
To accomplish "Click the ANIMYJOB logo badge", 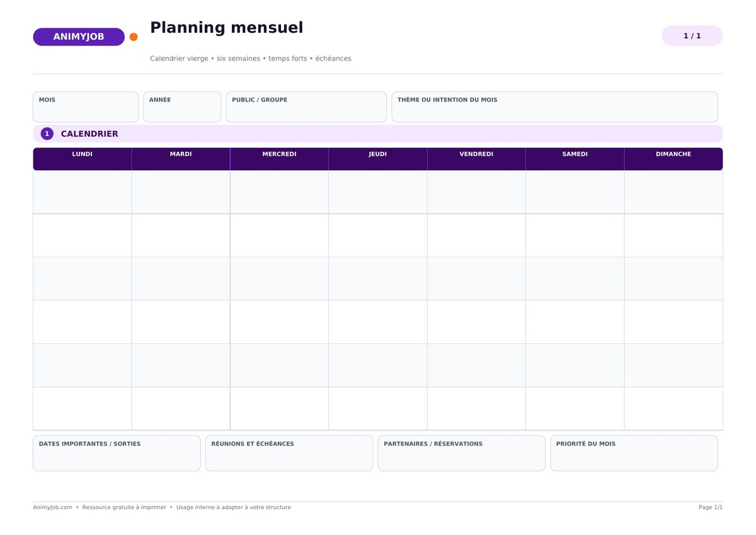I will click(79, 37).
